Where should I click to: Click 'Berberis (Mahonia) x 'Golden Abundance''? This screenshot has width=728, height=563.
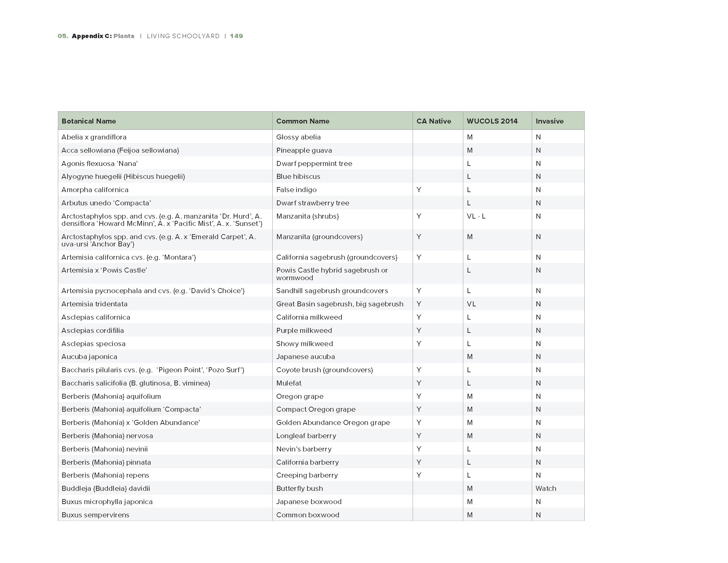131,423
